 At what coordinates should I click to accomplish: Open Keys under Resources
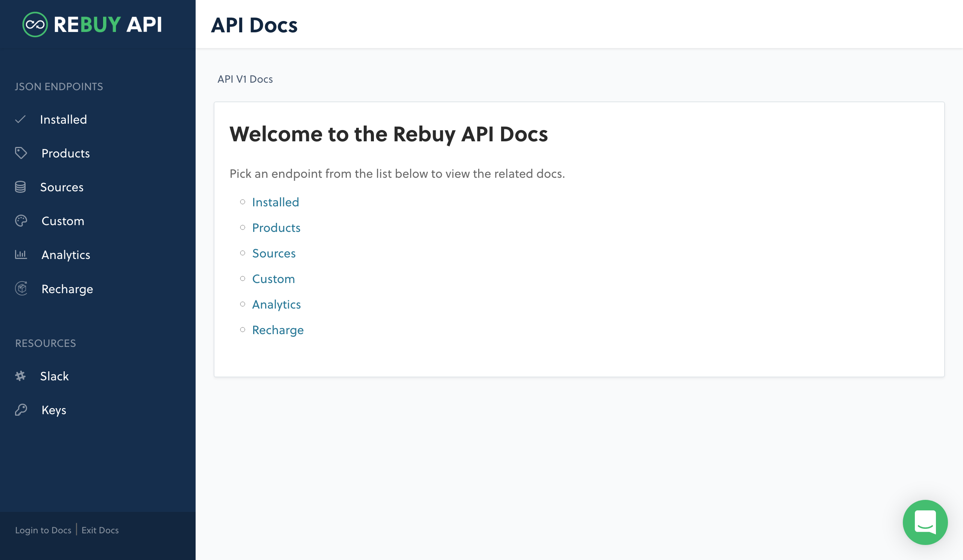click(x=54, y=410)
